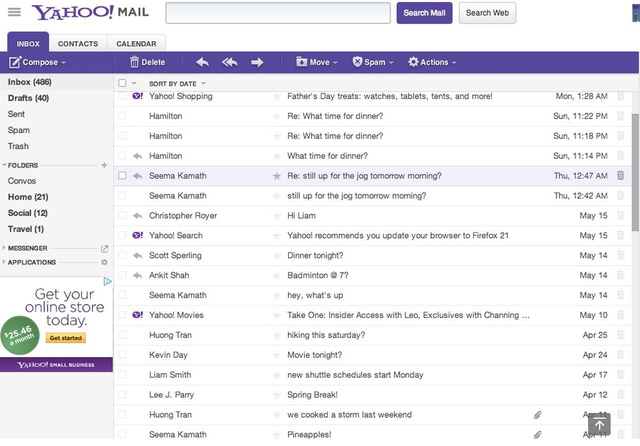Open the Travel (1) folder
The height and width of the screenshot is (446, 640).
tap(26, 229)
